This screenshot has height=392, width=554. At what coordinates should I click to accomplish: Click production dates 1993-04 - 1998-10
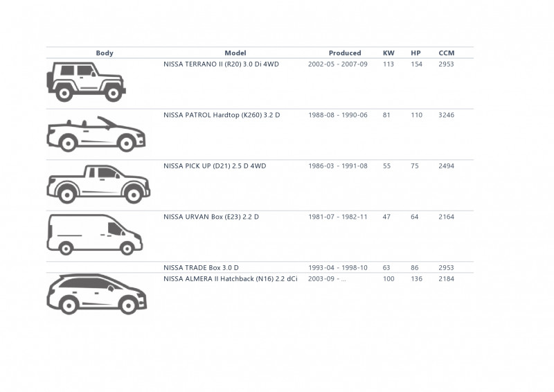(338, 268)
